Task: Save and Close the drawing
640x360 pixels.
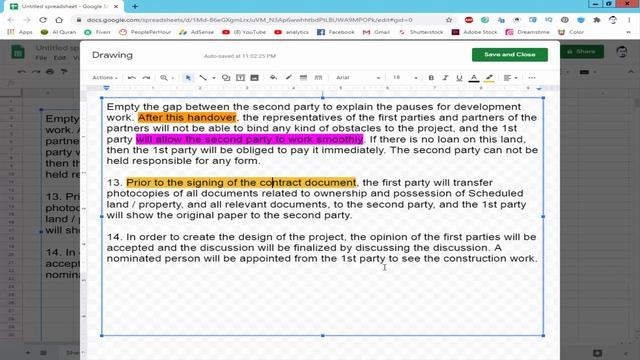Action: pos(510,54)
